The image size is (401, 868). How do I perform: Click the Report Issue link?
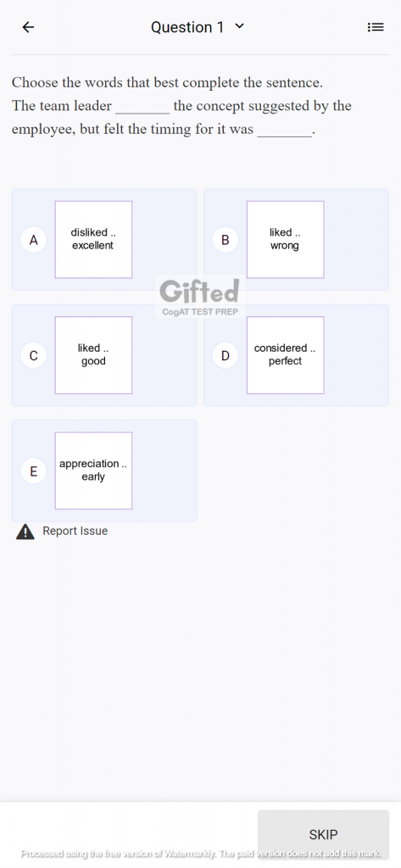click(75, 531)
